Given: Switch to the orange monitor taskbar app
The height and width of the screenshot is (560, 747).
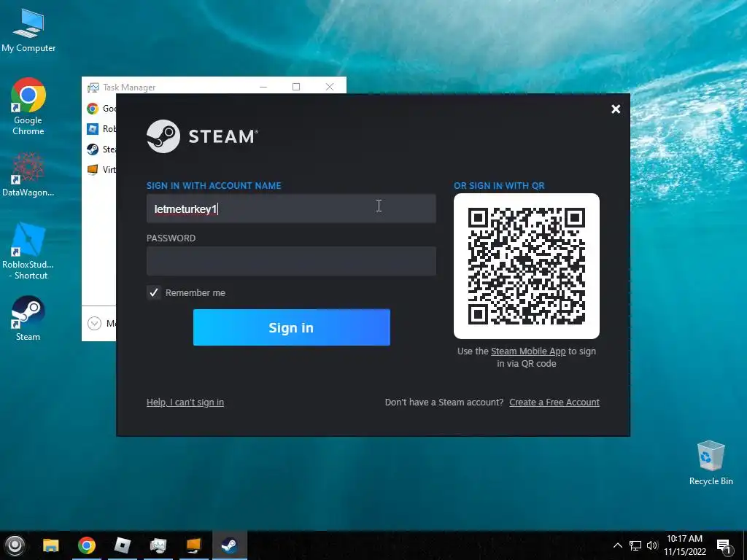Looking at the screenshot, I should pyautogui.click(x=194, y=545).
